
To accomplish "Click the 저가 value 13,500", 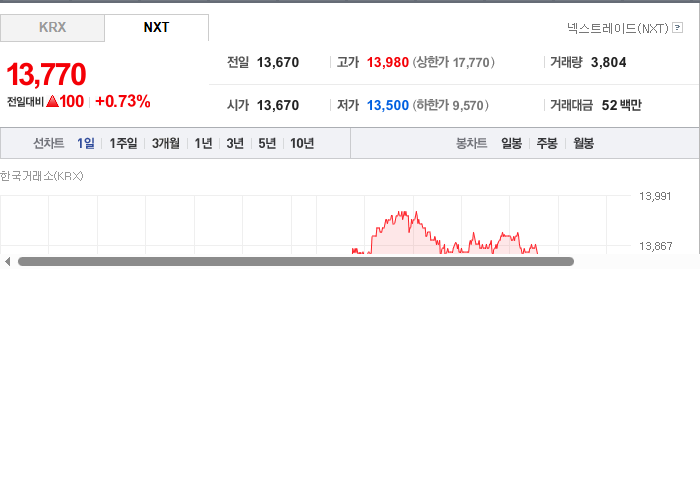I will click(x=388, y=105).
